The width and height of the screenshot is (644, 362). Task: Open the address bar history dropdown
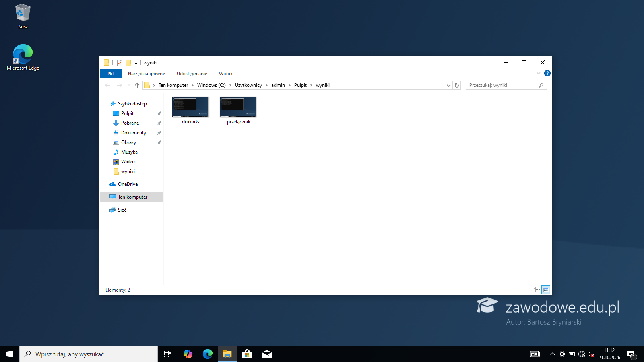coord(449,85)
